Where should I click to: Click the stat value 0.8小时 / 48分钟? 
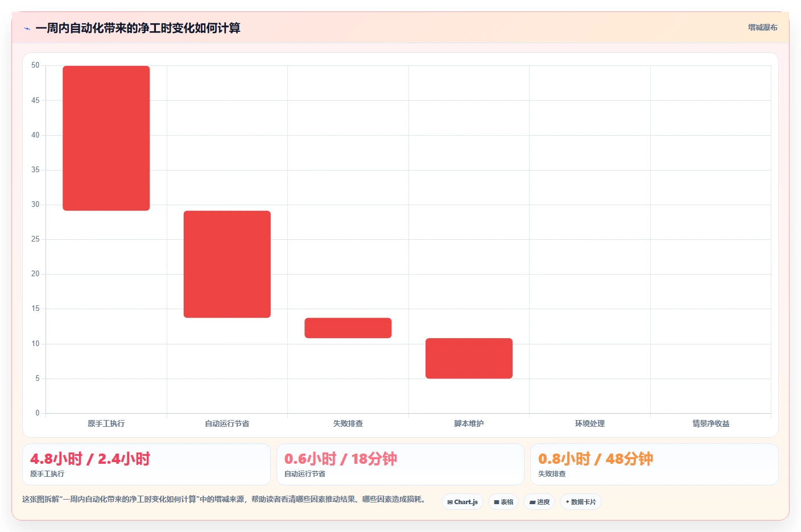[596, 459]
